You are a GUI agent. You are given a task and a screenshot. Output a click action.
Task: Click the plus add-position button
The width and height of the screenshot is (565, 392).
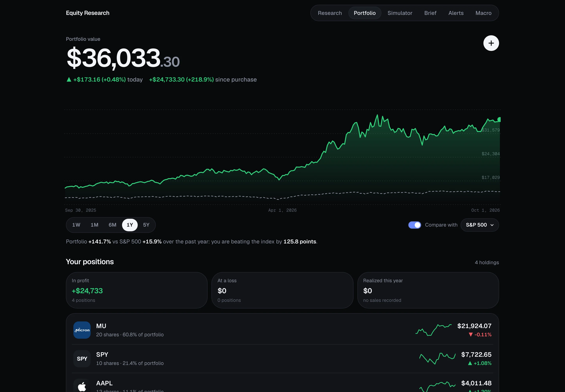[x=491, y=43]
